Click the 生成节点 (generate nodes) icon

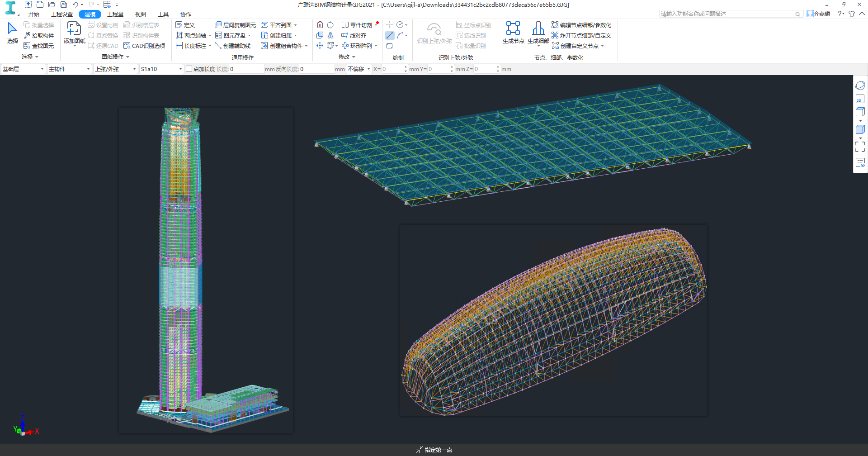513,28
